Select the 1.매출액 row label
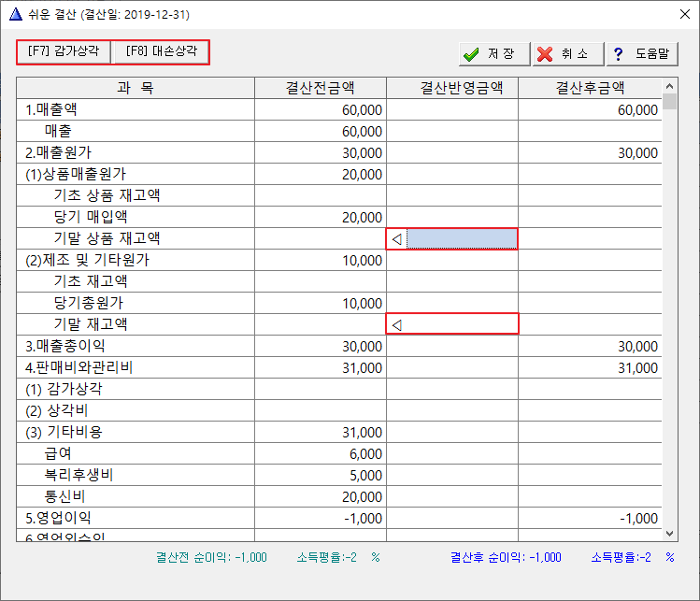The image size is (700, 601). (50, 109)
